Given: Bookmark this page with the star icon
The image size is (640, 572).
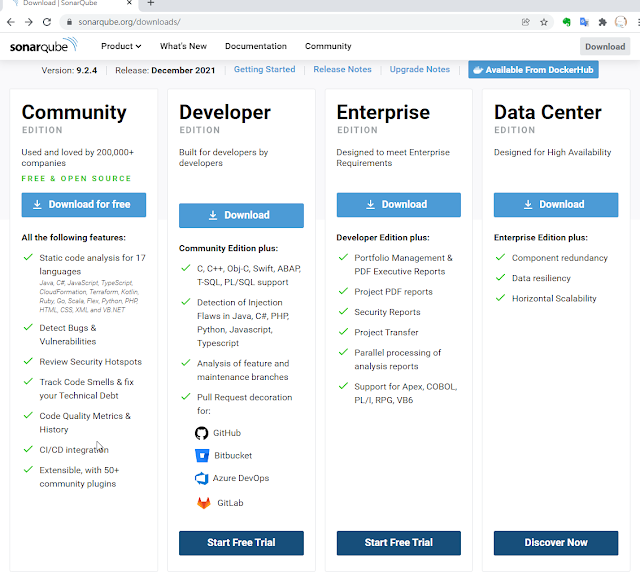Looking at the screenshot, I should tap(544, 22).
